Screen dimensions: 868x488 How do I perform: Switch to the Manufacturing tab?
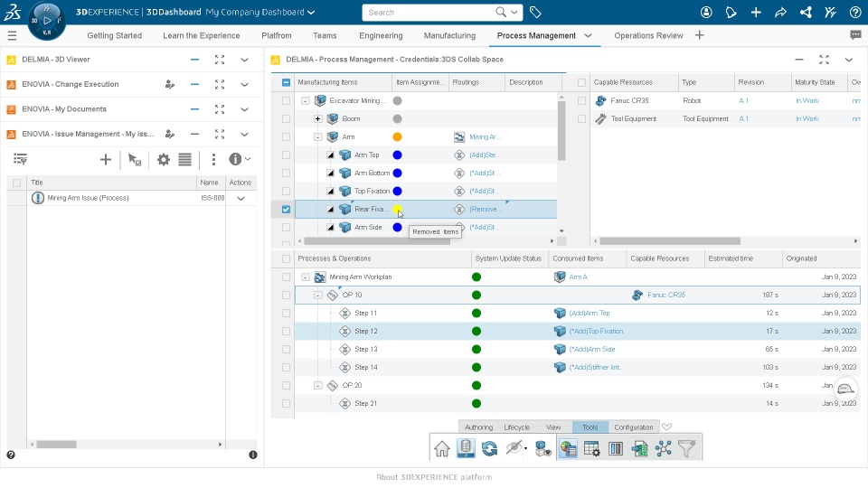pyautogui.click(x=449, y=35)
